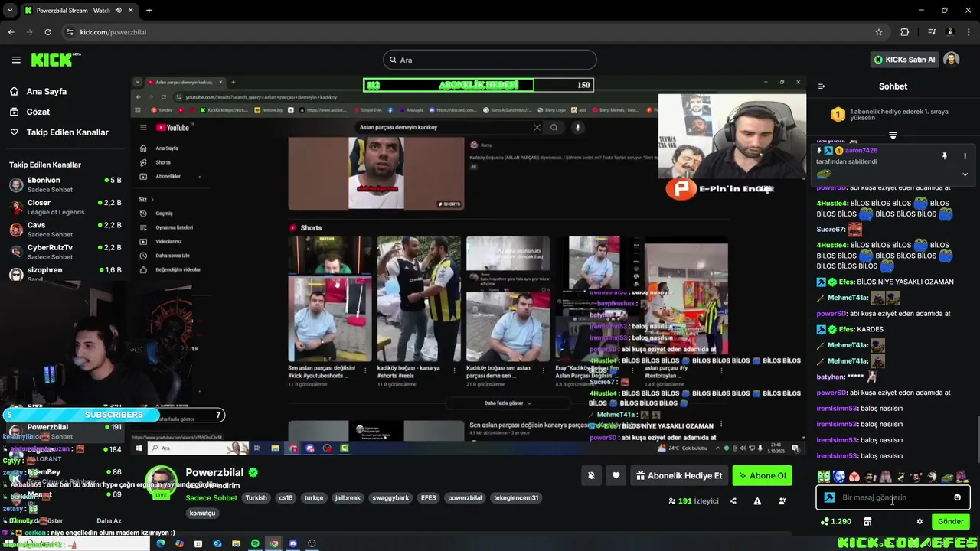This screenshot has width=980, height=551.
Task: Click the Sadece Sohbet category link
Action: tap(211, 498)
